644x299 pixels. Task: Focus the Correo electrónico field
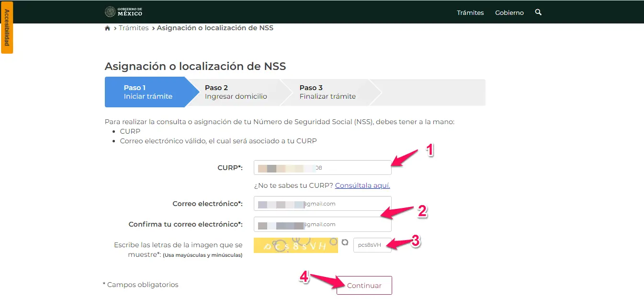pyautogui.click(x=323, y=204)
